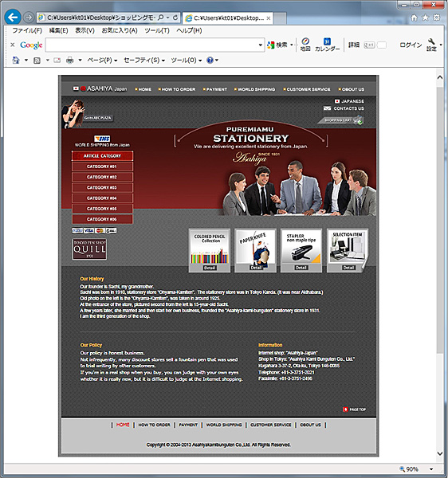Click the Go to ABC Plaza button
The width and height of the screenshot is (448, 478).
97,118
